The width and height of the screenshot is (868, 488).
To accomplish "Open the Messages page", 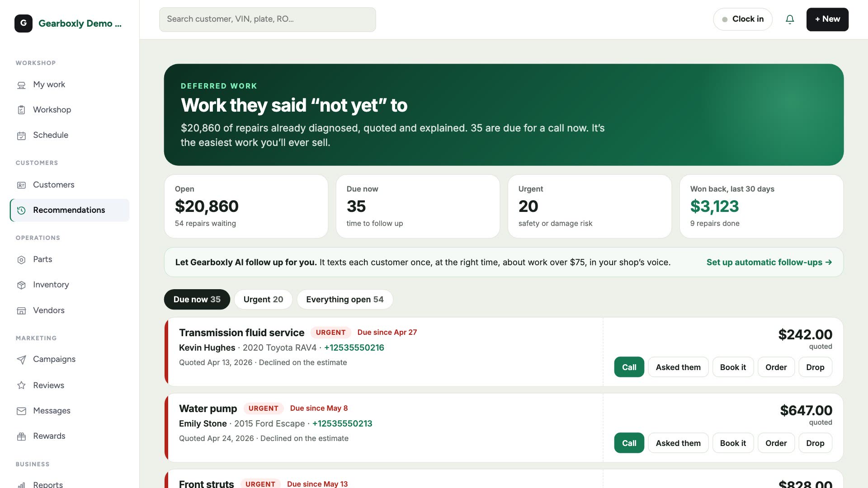I will [x=70, y=411].
